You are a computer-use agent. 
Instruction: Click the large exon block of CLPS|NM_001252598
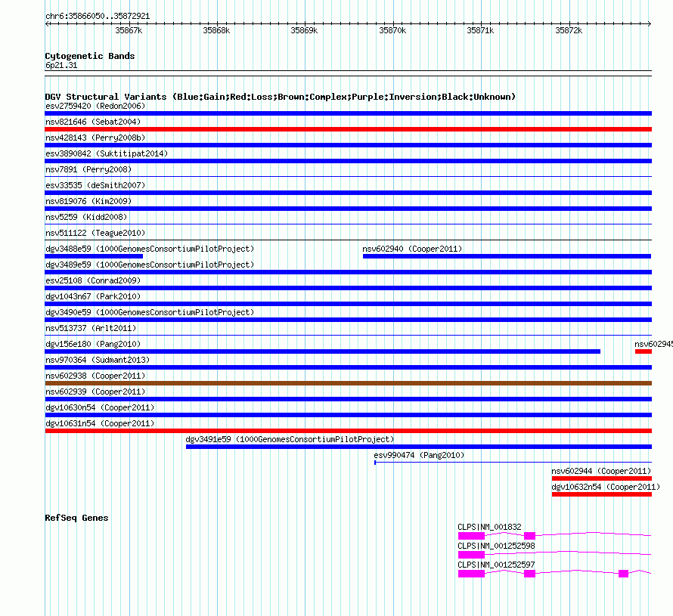coord(471,555)
